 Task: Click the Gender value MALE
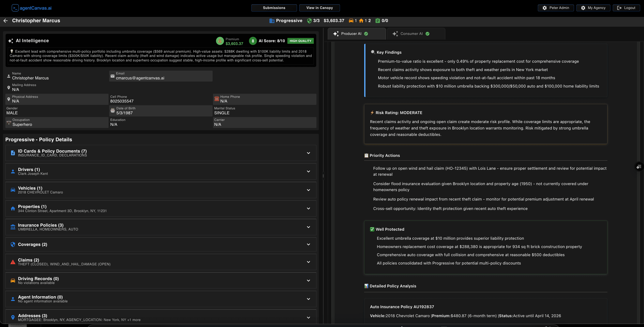click(x=12, y=113)
